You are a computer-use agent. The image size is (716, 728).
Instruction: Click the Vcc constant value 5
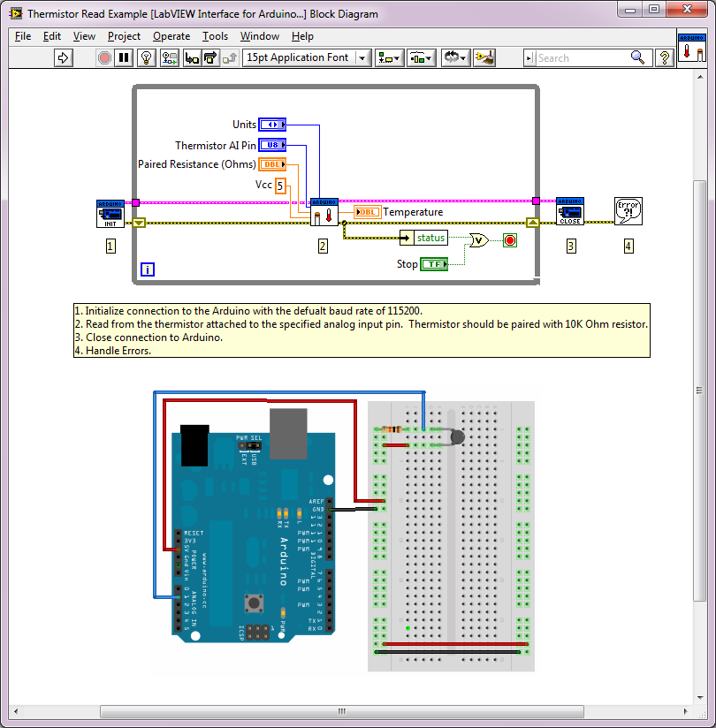pyautogui.click(x=280, y=185)
